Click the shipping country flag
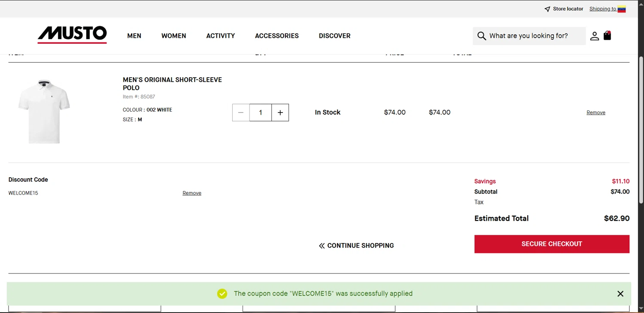The width and height of the screenshot is (644, 313). 622,9
